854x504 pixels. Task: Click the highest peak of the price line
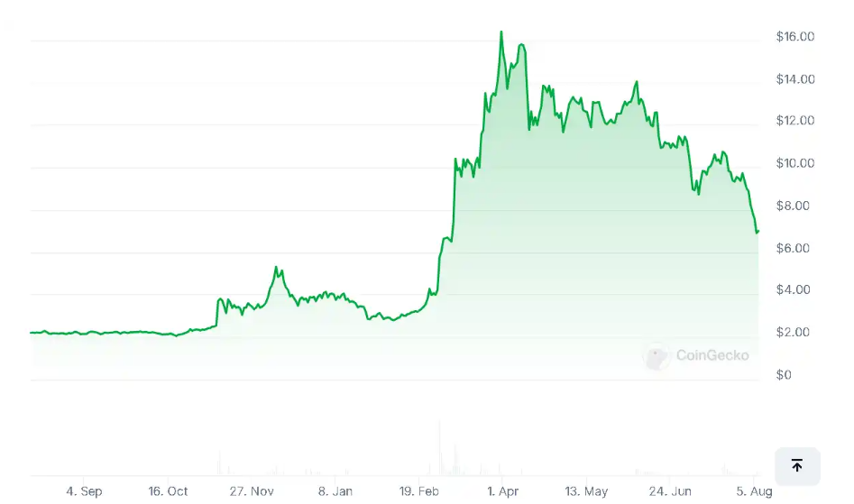coord(501,32)
